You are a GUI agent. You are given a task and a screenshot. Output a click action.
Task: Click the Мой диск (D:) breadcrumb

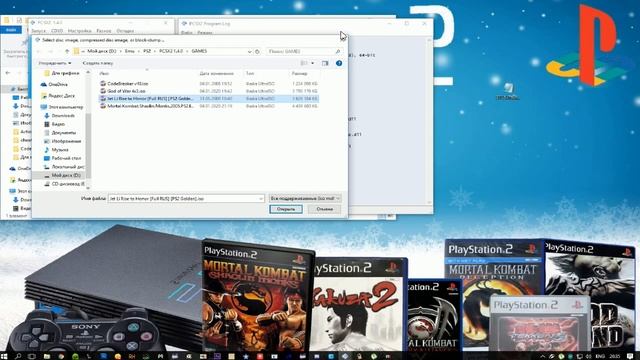[102, 51]
